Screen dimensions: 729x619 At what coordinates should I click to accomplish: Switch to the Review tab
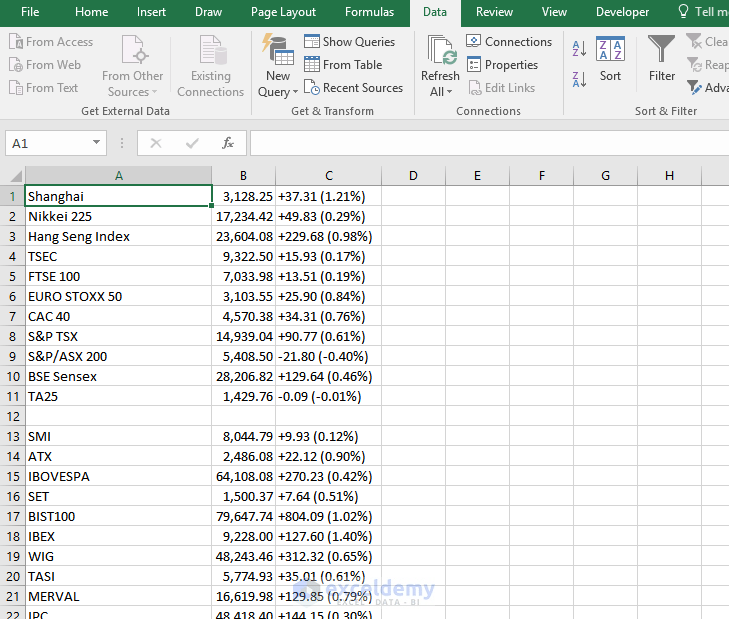(x=494, y=12)
